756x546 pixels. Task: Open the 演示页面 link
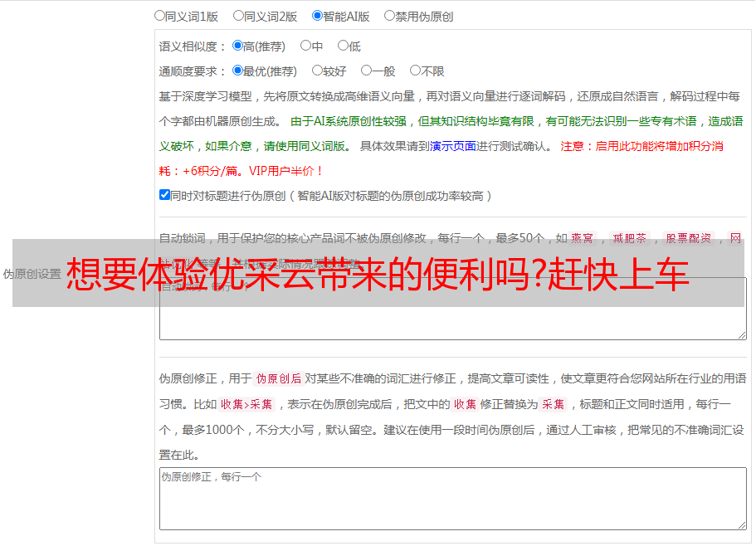click(453, 146)
